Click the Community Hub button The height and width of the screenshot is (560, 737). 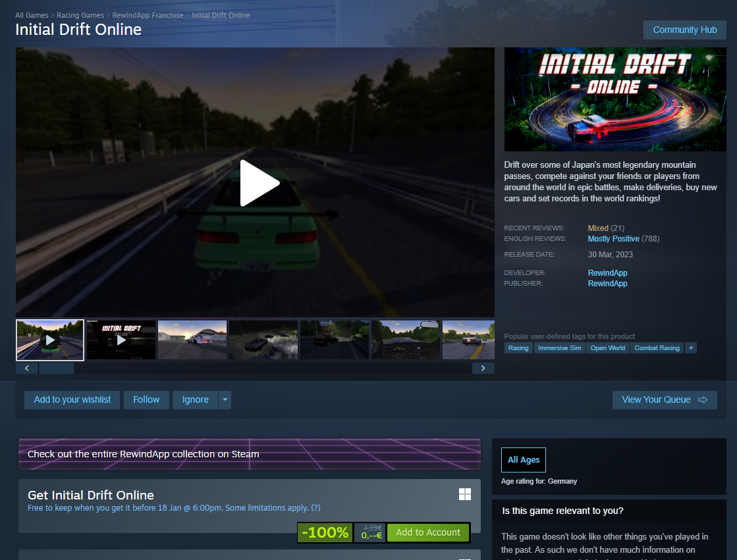684,30
